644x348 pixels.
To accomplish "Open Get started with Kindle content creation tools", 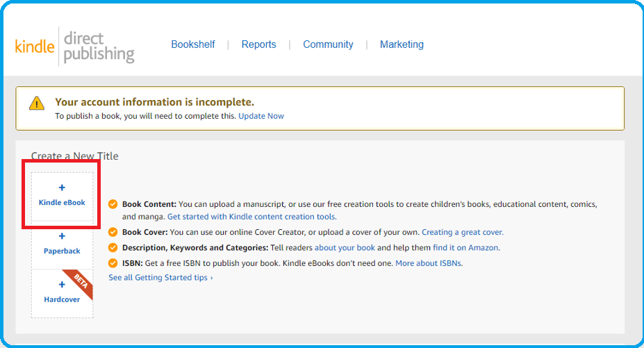I will (251, 217).
